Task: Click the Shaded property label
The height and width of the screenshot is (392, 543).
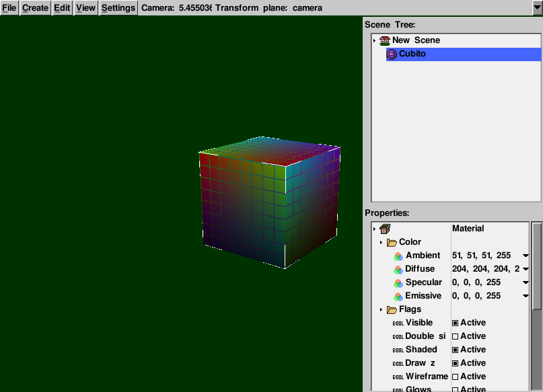Action: click(x=421, y=350)
